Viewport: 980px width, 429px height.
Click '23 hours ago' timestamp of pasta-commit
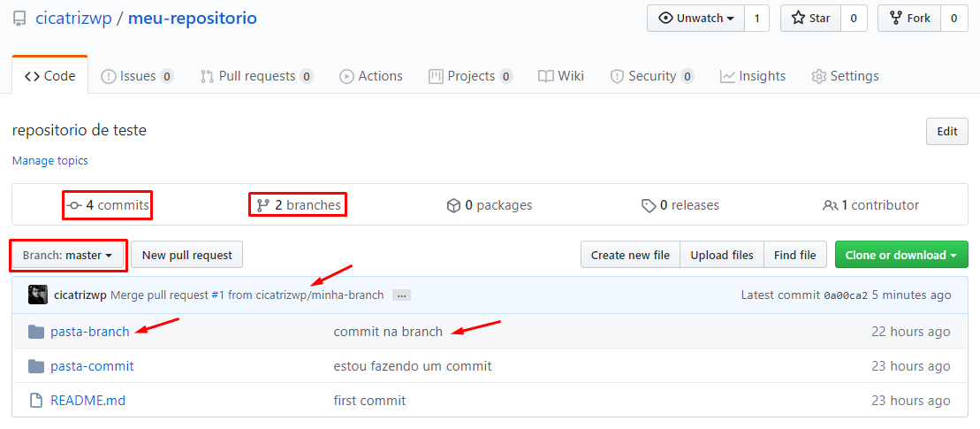[910, 366]
